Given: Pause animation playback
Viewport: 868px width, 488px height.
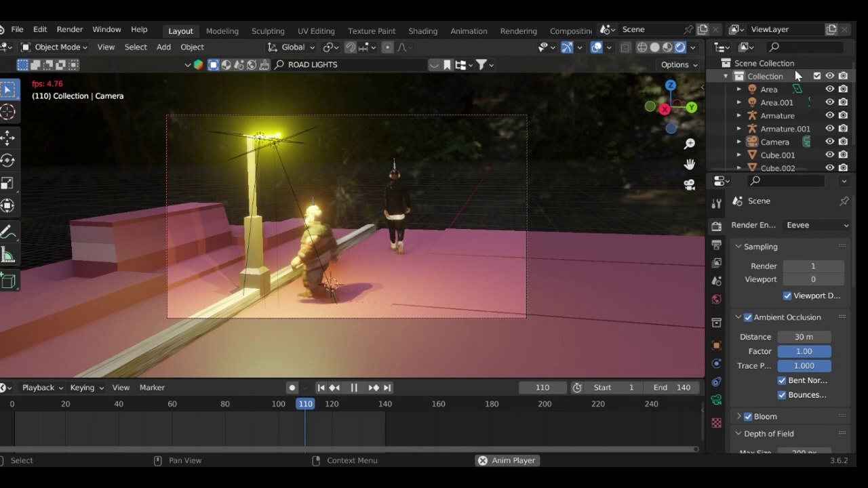Looking at the screenshot, I should click(353, 388).
